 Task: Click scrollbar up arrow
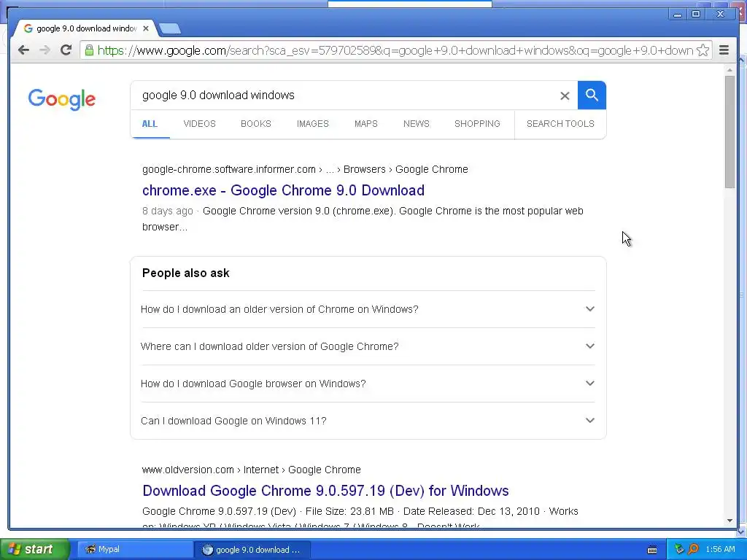tap(729, 70)
